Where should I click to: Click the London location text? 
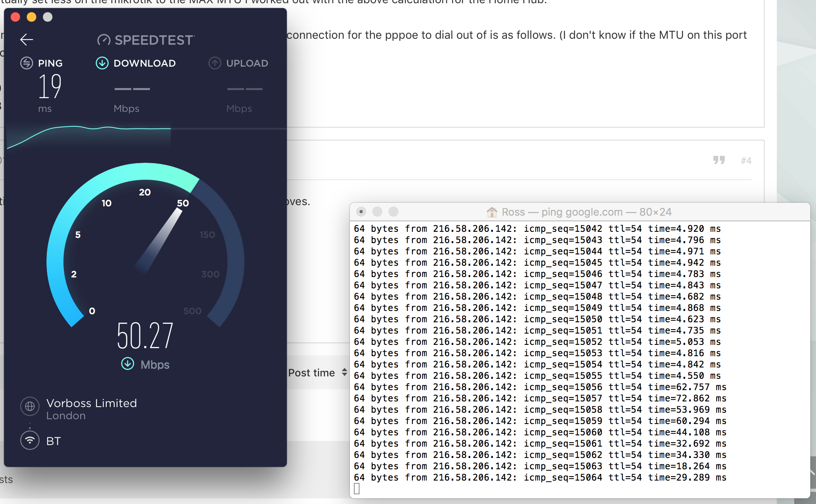(66, 416)
